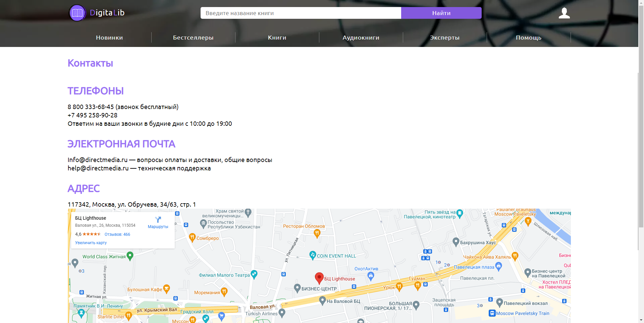
Task: Click the World Class Житная marker
Action: [130, 256]
